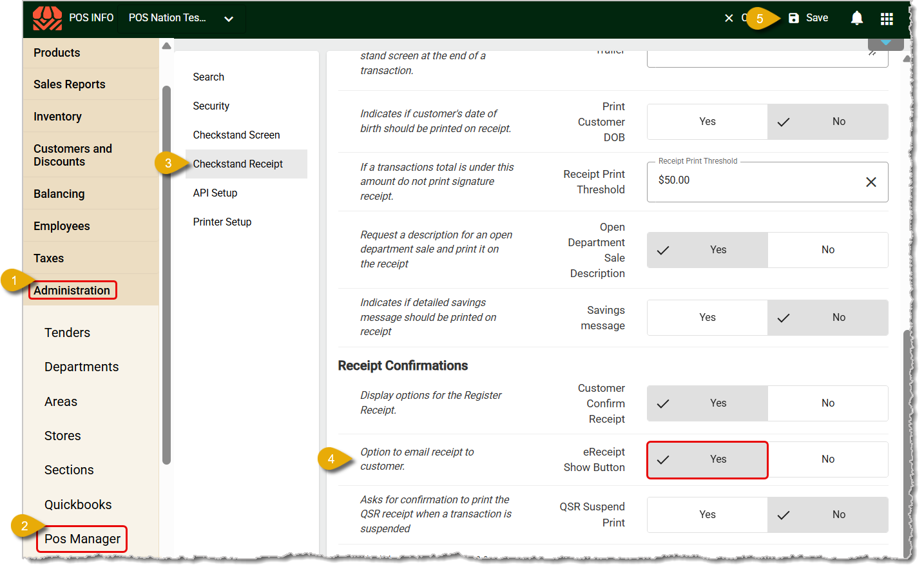Set Open Department Sale Description to Yes

point(707,250)
